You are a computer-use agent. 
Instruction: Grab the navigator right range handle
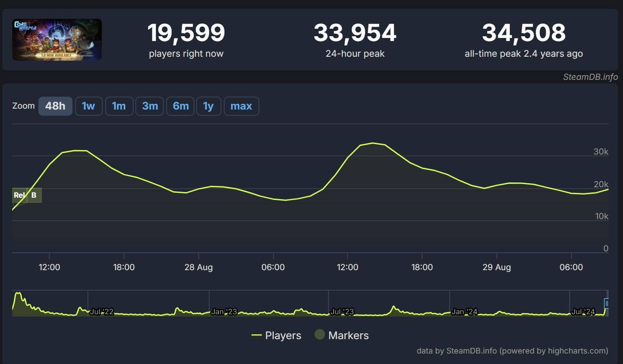(x=606, y=303)
